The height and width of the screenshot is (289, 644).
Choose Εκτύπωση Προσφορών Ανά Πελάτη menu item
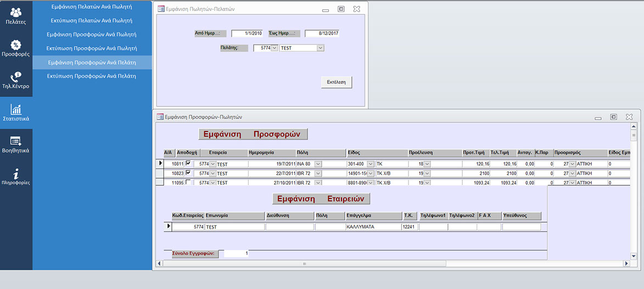coord(92,76)
